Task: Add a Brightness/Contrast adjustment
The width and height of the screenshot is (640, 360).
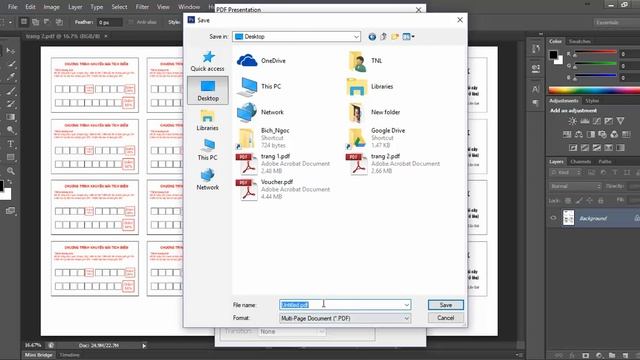Action: (x=573, y=121)
